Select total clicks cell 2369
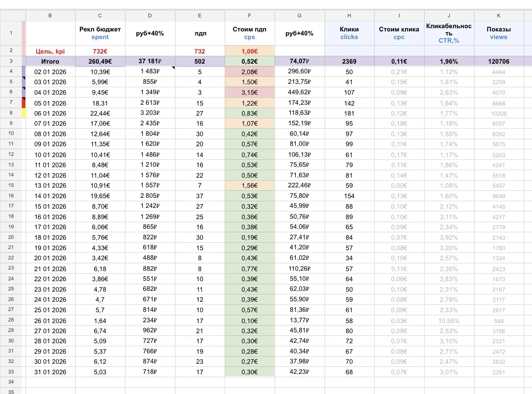This screenshot has height=394, width=532. [349, 61]
